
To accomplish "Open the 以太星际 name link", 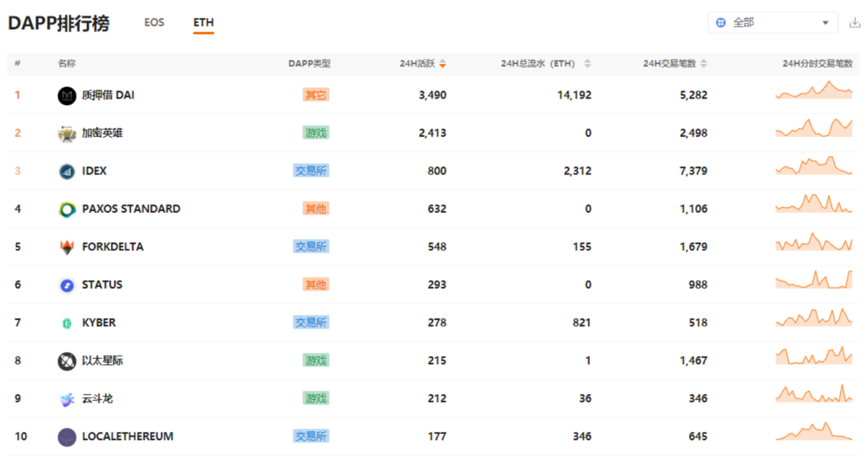I will coord(102,361).
